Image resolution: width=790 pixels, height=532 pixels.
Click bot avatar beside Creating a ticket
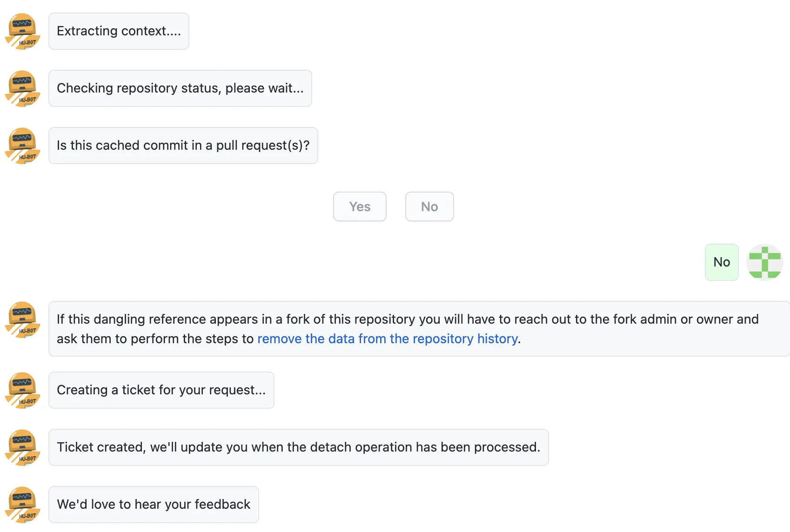click(22, 390)
